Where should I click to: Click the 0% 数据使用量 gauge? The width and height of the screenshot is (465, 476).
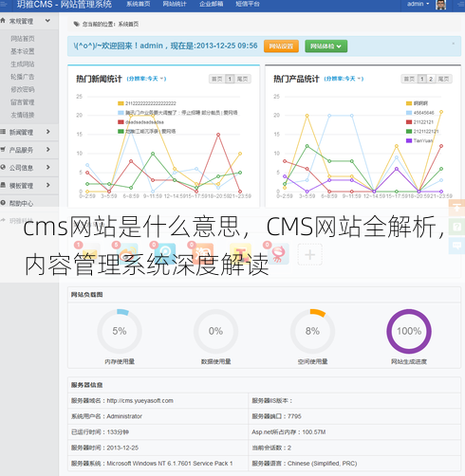(215, 331)
